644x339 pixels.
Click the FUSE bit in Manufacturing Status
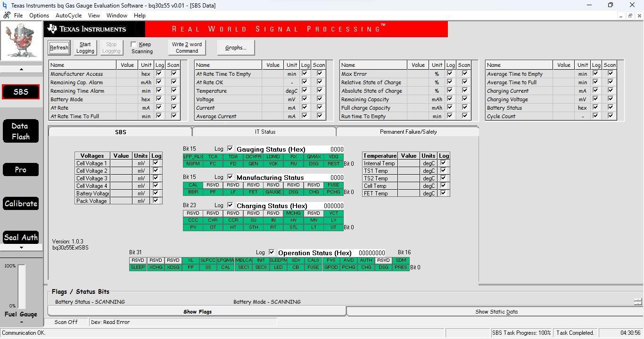[x=333, y=185]
